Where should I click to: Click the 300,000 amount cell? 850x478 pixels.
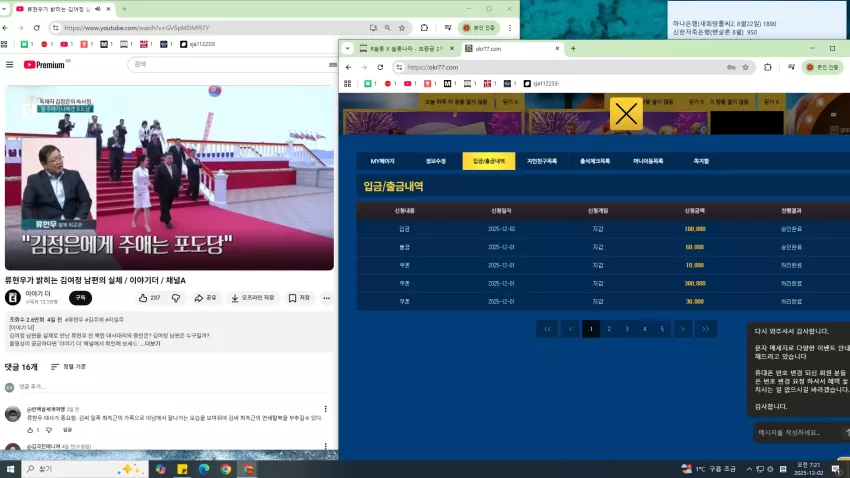click(x=694, y=283)
